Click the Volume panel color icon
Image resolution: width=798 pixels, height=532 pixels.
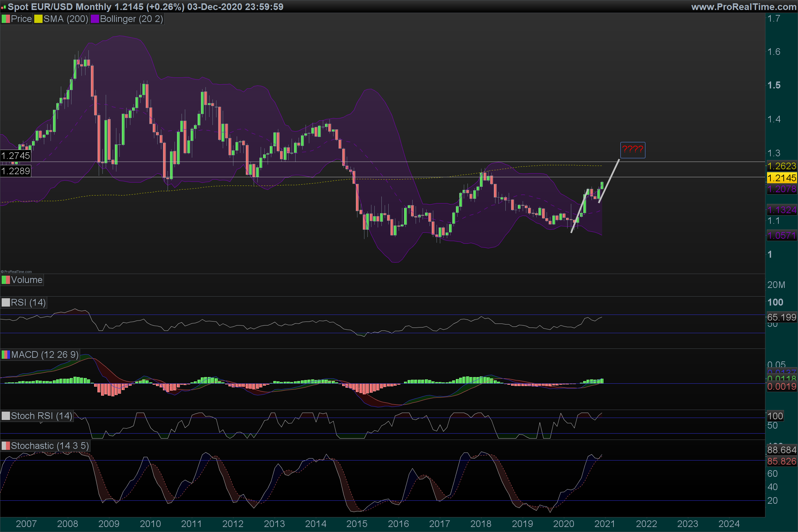[x=5, y=280]
